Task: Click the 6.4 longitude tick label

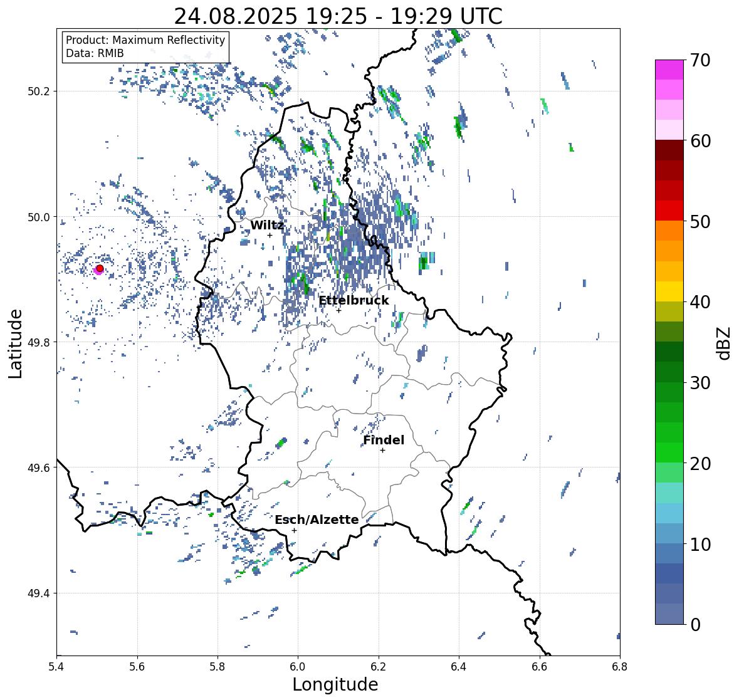Action: pyautogui.click(x=459, y=667)
